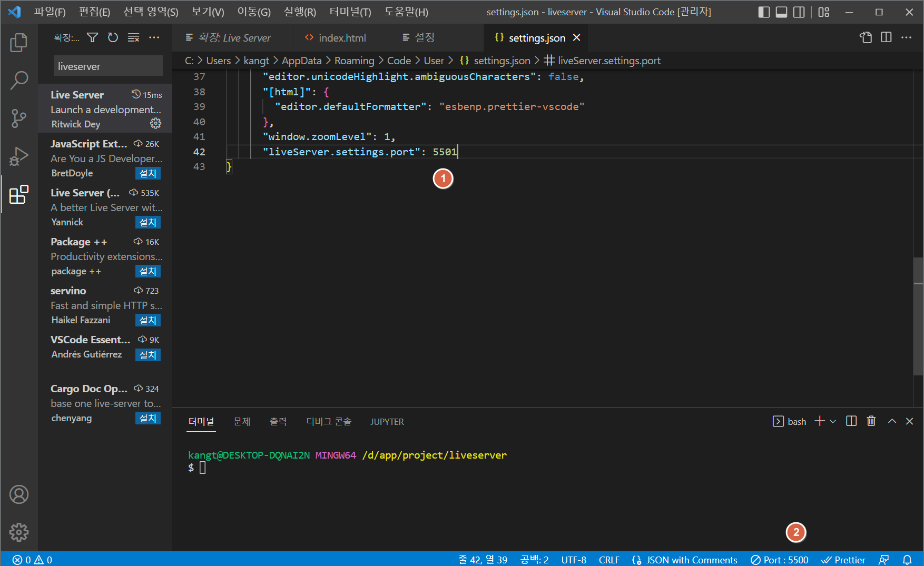Change indentation setting 공백: 2
This screenshot has height=566, width=924.
click(x=534, y=560)
